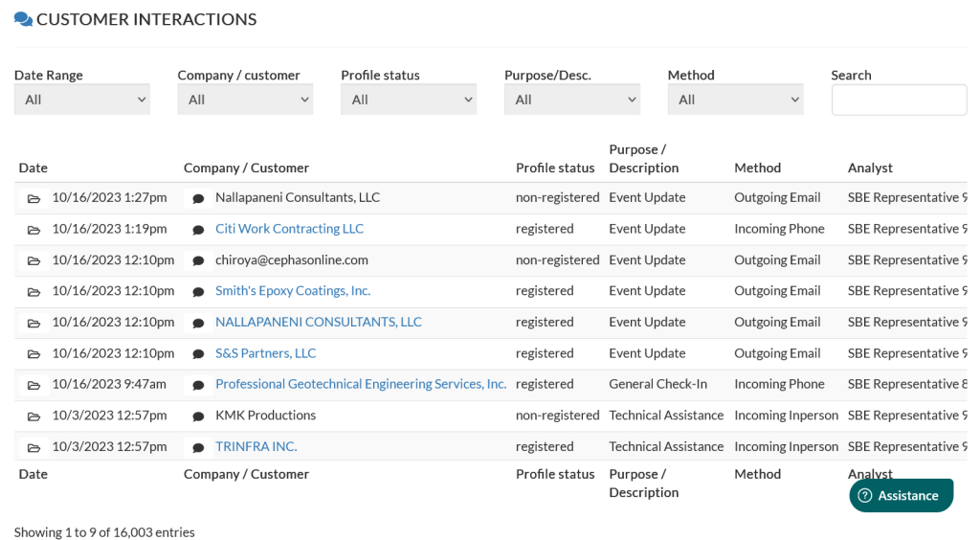Focus the Search input field

click(899, 100)
